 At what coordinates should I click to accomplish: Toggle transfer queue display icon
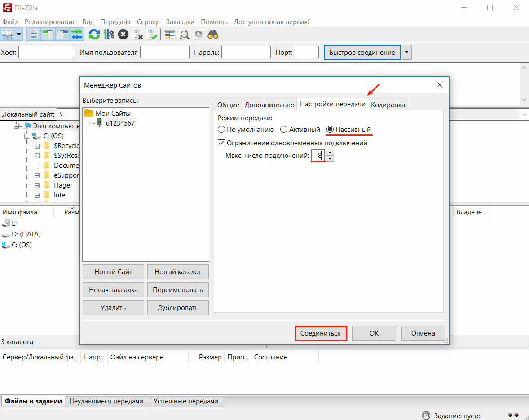coord(77,35)
